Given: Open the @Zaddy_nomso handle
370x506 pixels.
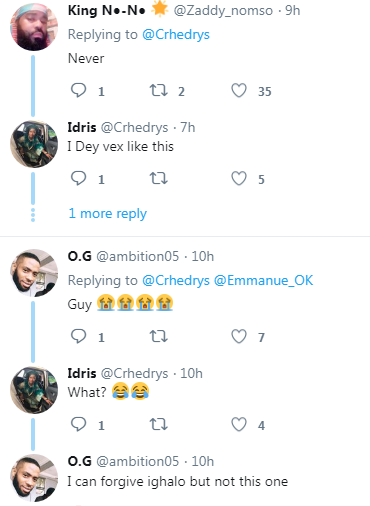Looking at the screenshot, I should pos(223,11).
